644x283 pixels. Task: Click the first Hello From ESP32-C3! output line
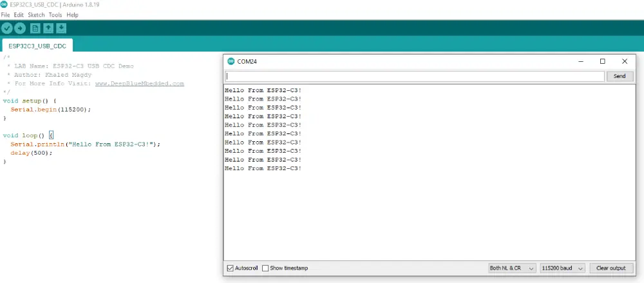point(263,90)
